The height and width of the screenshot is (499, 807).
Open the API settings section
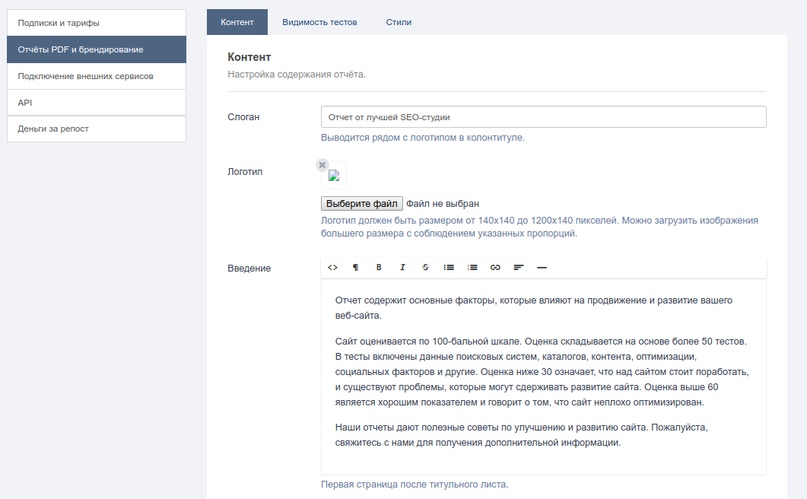tap(97, 102)
